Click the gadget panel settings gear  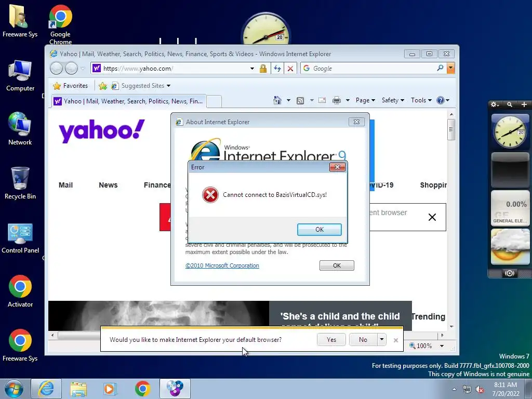click(x=495, y=104)
